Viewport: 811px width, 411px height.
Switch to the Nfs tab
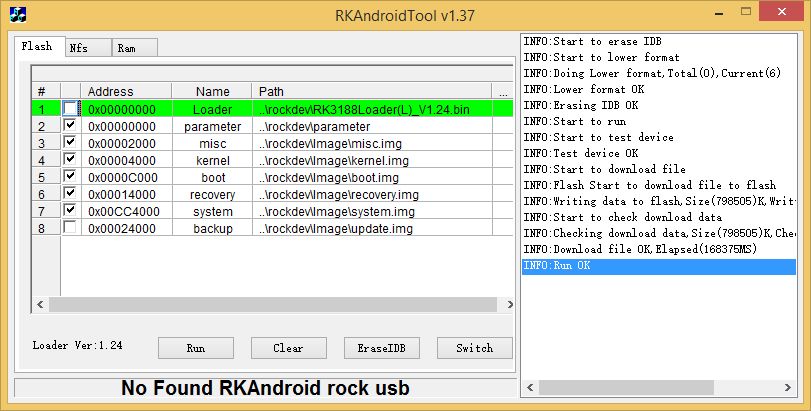tap(88, 48)
